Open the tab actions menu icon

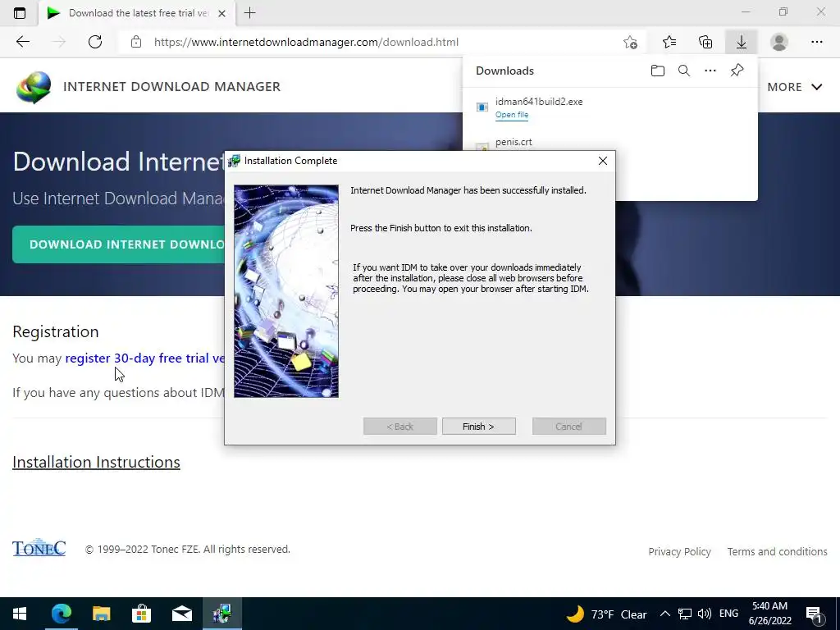pyautogui.click(x=20, y=13)
